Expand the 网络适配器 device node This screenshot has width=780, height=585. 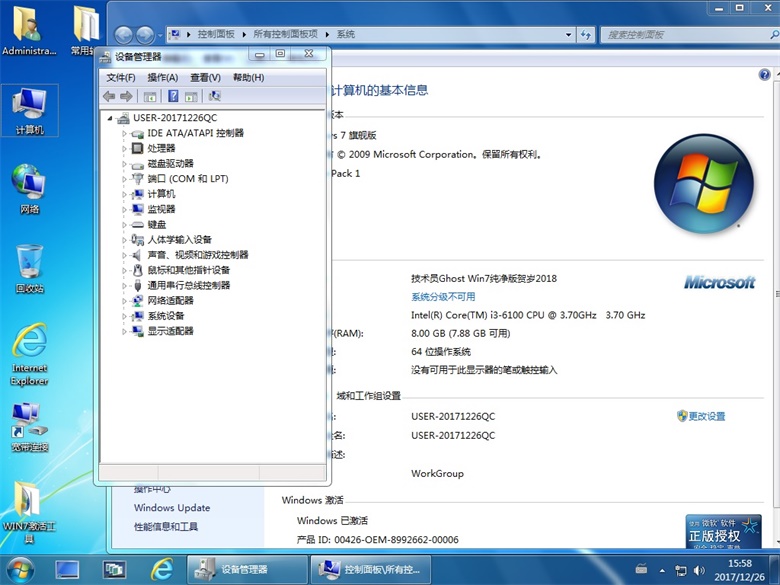[x=125, y=300]
